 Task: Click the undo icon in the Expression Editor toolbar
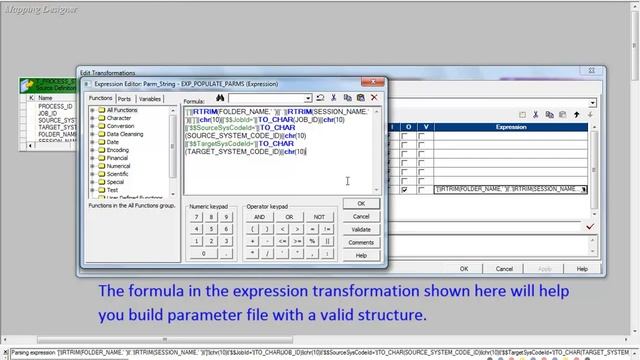[x=320, y=98]
